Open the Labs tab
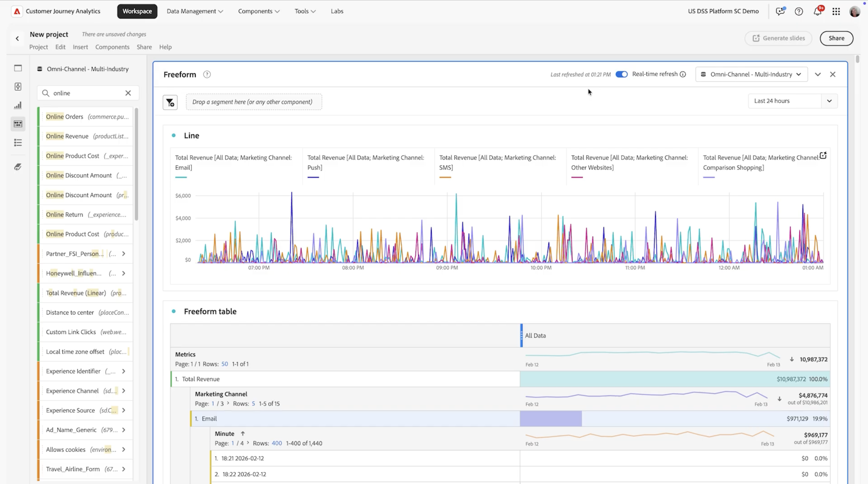The width and height of the screenshot is (868, 484). tap(337, 11)
